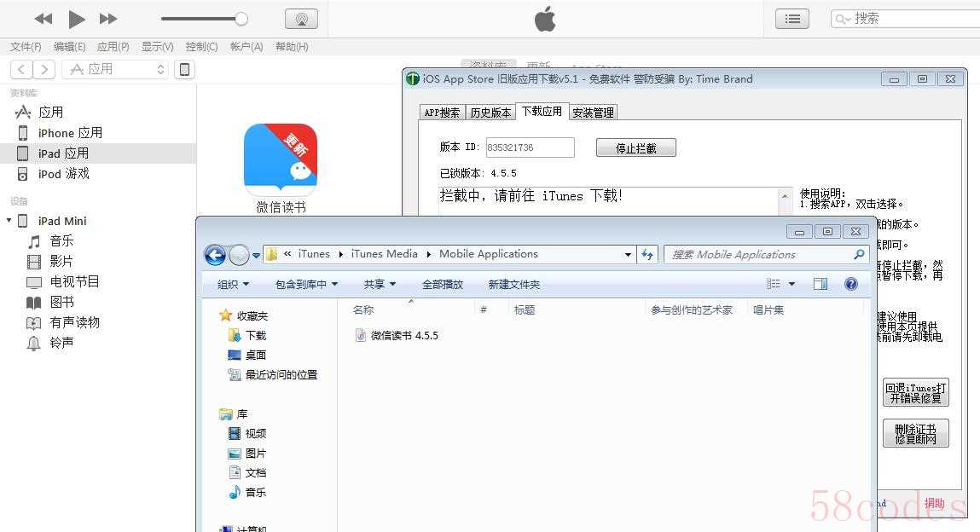Refresh the Explorer folder view
Screen dimensions: 980x532
[x=647, y=254]
